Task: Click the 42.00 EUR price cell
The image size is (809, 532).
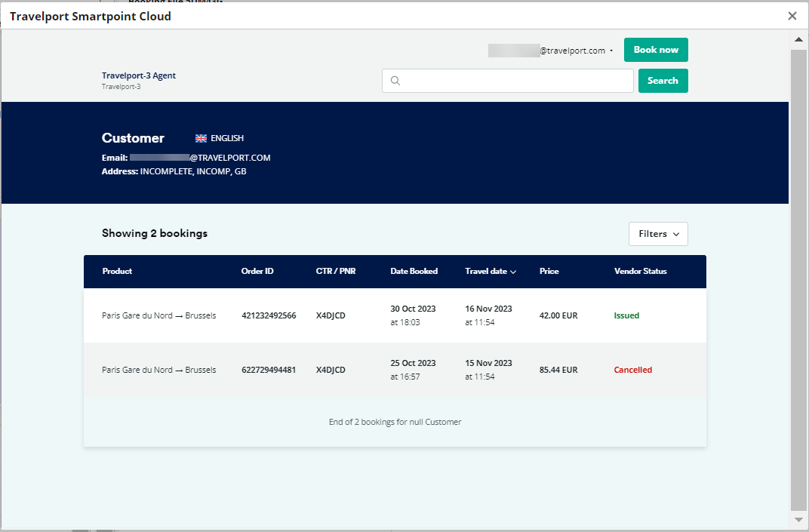Action: point(558,315)
